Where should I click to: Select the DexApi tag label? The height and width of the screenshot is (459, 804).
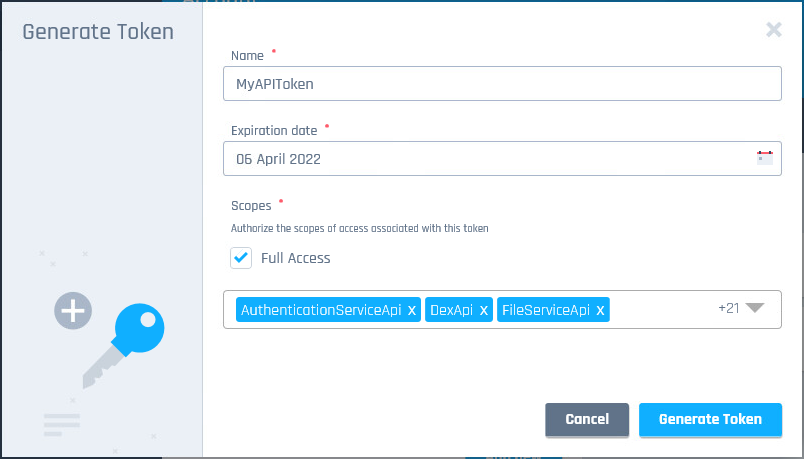coord(451,311)
